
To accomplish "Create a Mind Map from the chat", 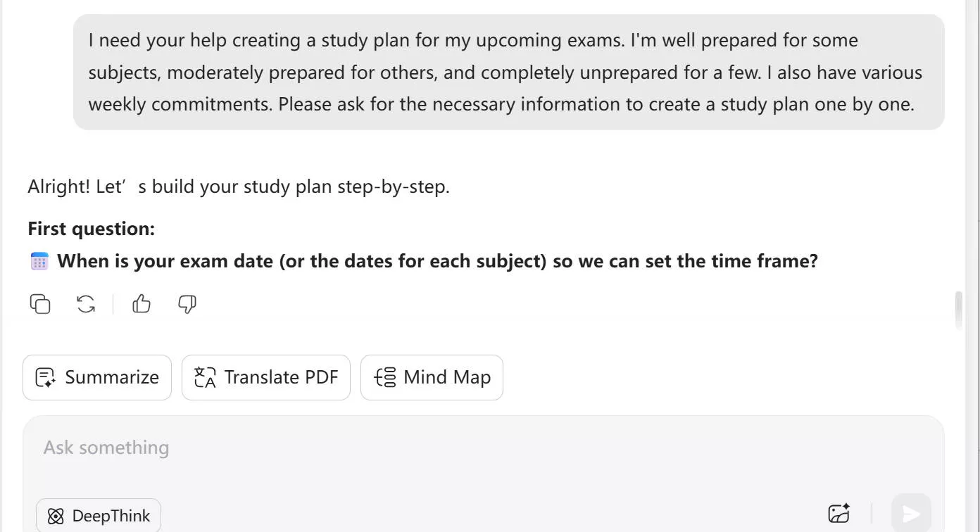I will point(432,377).
